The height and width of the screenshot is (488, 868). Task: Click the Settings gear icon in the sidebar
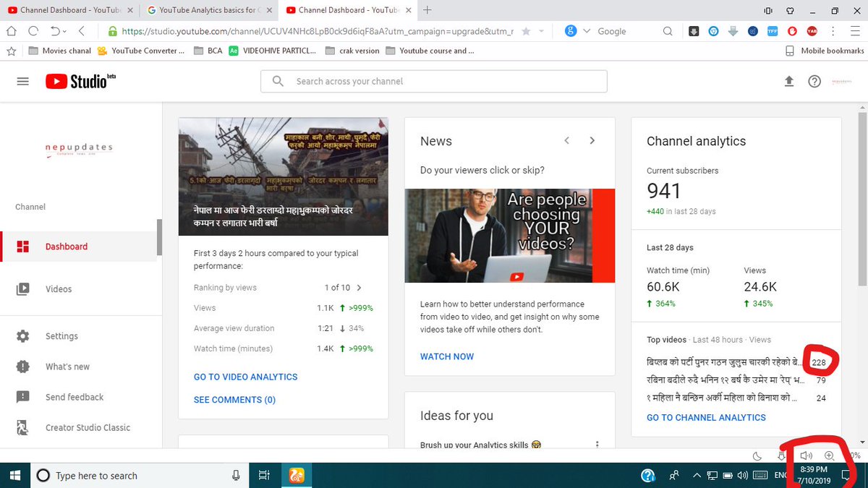pyautogui.click(x=22, y=336)
